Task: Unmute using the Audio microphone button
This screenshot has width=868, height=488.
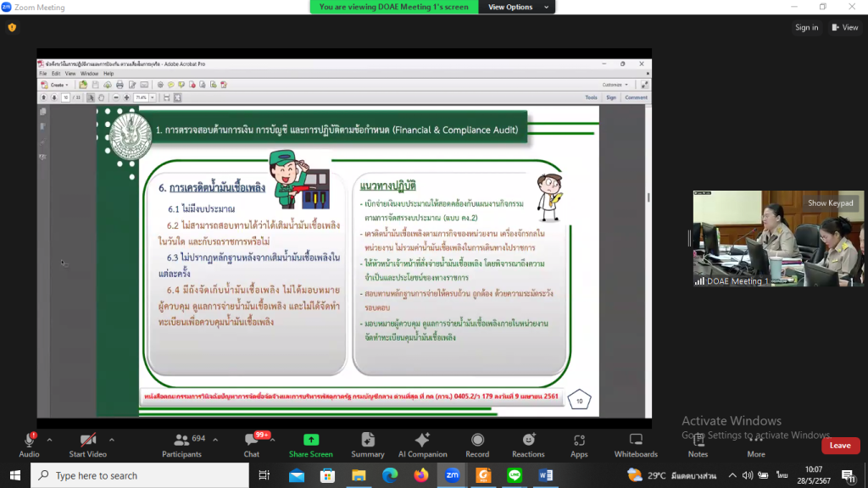Action: pos(29,446)
